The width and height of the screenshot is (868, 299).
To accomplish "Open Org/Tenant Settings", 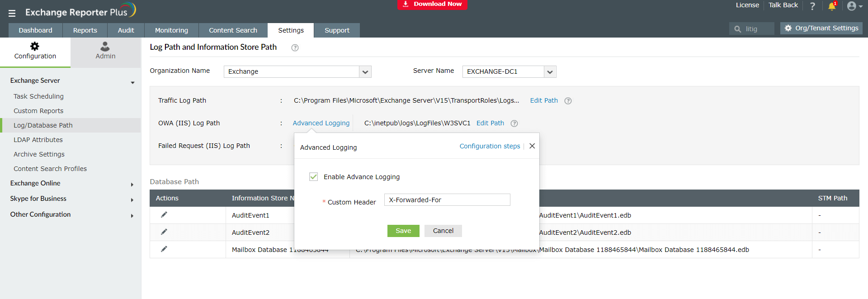I will (x=821, y=28).
